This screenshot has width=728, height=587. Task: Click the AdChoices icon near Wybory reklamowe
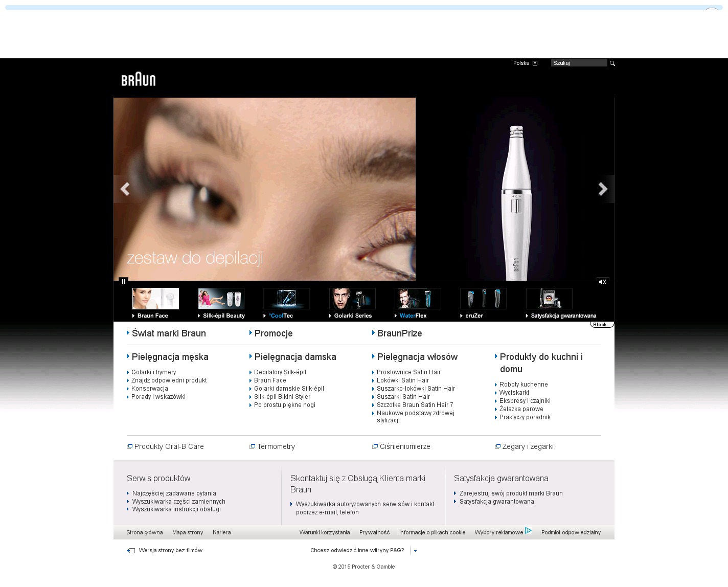(528, 531)
